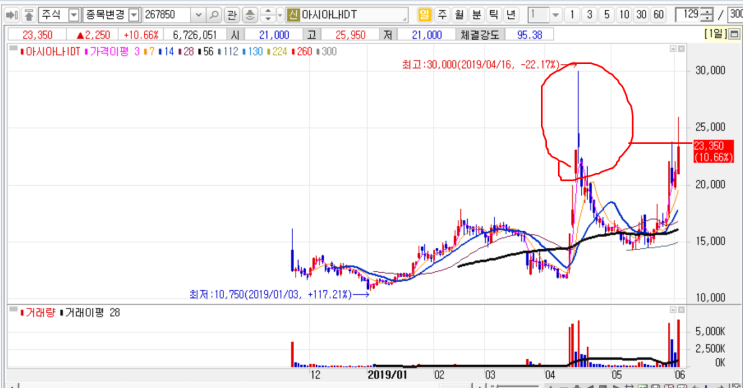Click the 체결강도 value 95.38
Image resolution: width=743 pixels, height=388 pixels.
tap(529, 35)
